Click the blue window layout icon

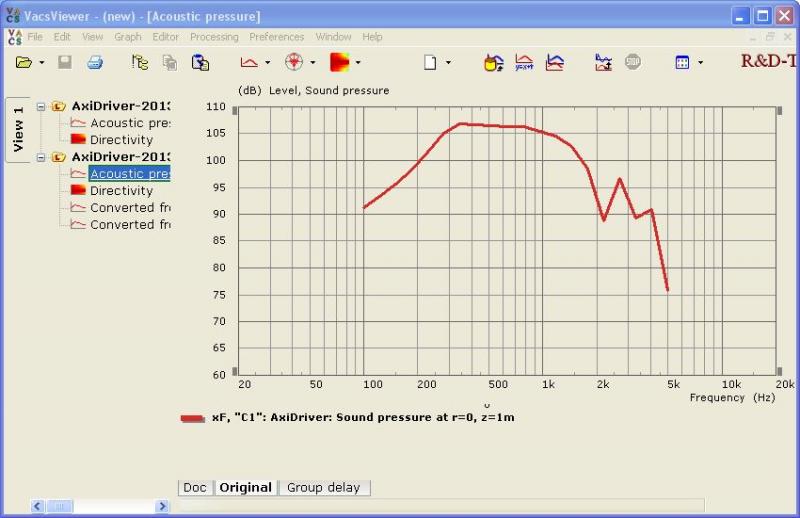682,62
